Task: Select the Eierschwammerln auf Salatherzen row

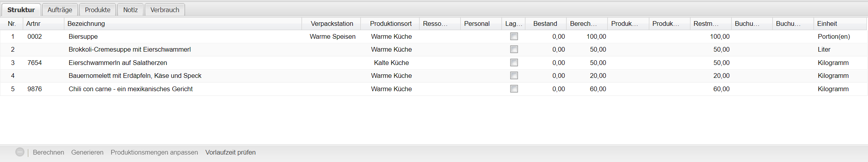Action: 118,63
